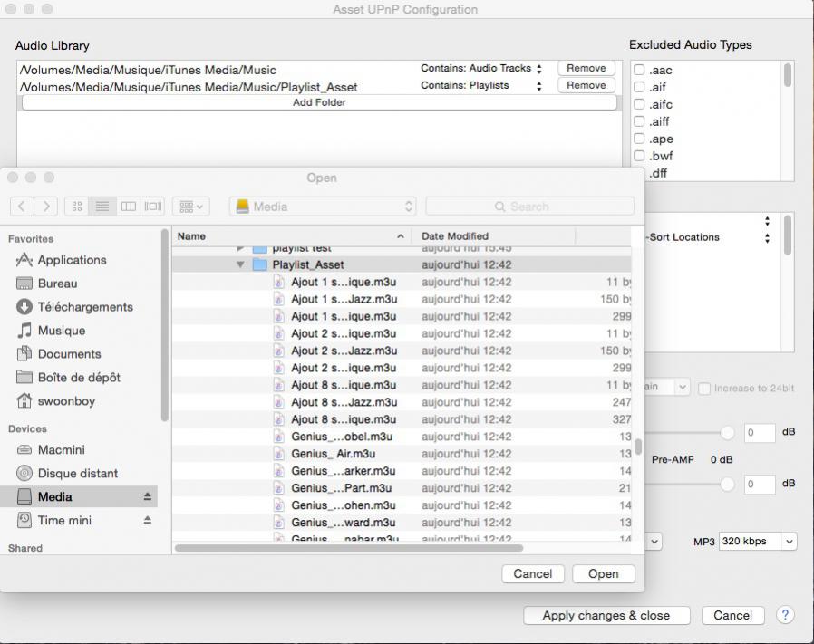Go back using the back arrow
This screenshot has height=644, width=814.
[23, 207]
